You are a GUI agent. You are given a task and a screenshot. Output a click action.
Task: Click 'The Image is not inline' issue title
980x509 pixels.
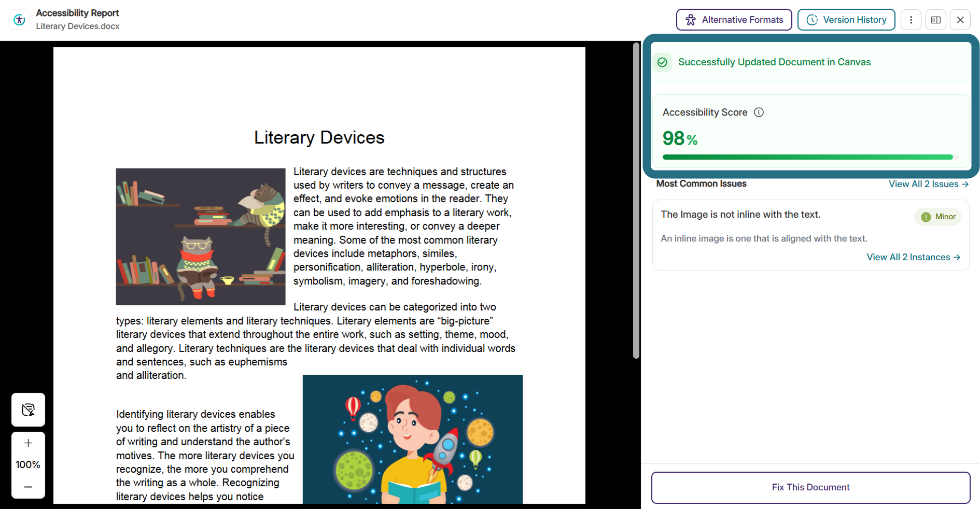(740, 215)
